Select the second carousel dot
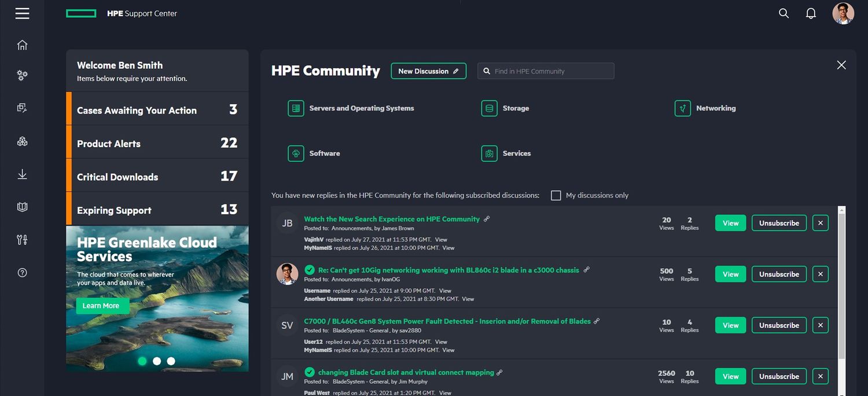Image resolution: width=868 pixels, height=396 pixels. pos(157,361)
